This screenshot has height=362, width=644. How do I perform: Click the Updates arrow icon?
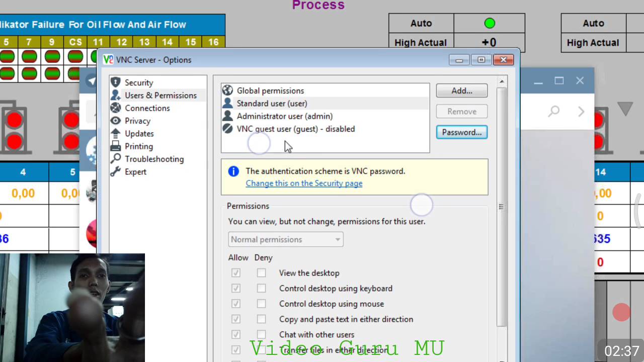116,133
